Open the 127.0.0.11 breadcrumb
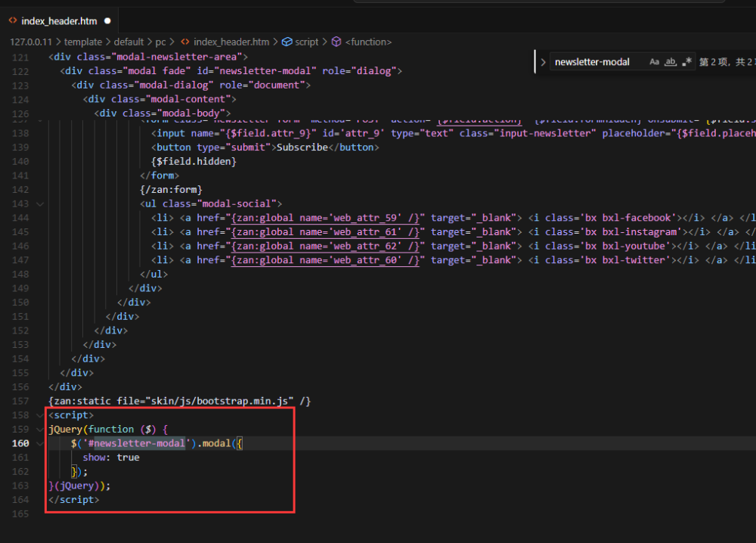 coord(30,42)
